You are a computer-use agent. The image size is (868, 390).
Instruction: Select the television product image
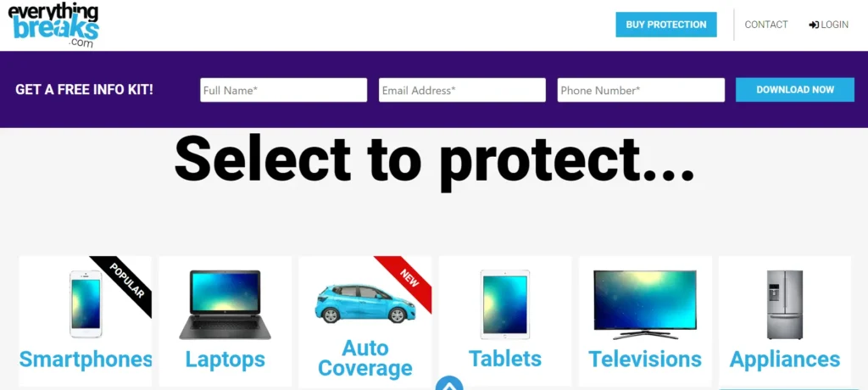coord(645,304)
